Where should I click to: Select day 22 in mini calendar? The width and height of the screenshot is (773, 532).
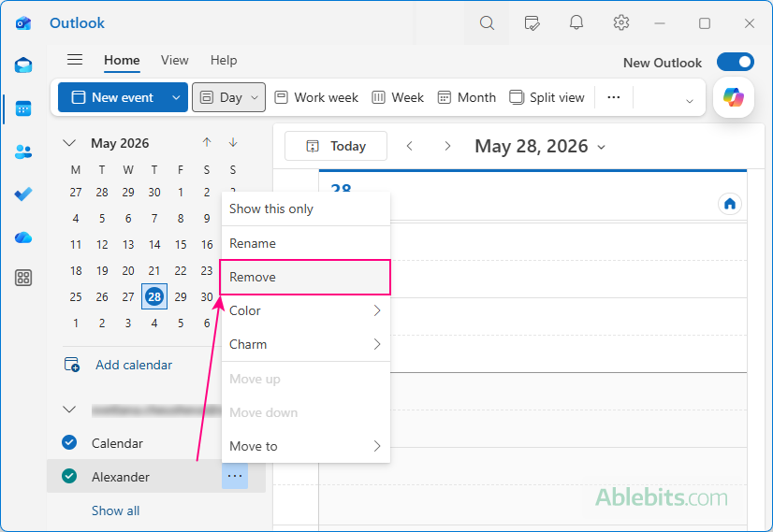click(x=181, y=270)
